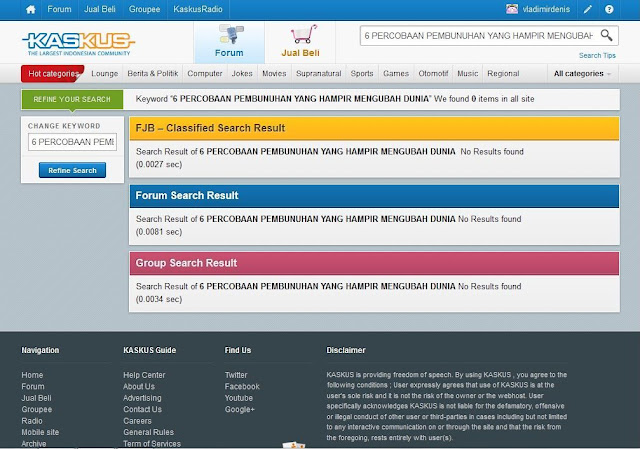Viewport: 640px width, 449px height.
Task: Open footer Forum navigation link
Action: (x=33, y=386)
